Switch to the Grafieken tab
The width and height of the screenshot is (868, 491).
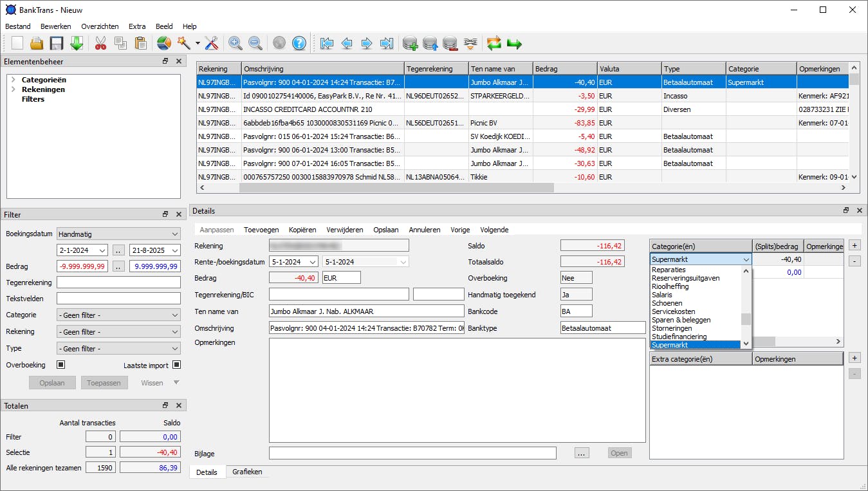tap(247, 472)
